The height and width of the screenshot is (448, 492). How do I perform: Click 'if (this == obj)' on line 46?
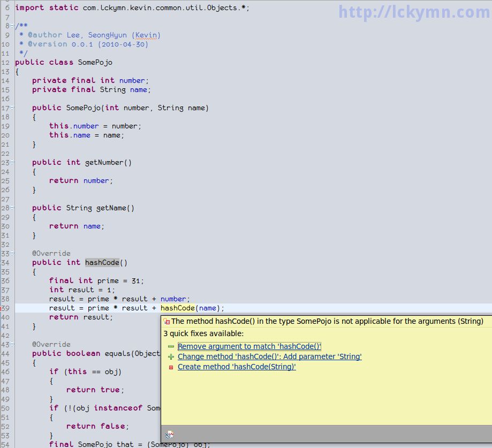(x=85, y=371)
